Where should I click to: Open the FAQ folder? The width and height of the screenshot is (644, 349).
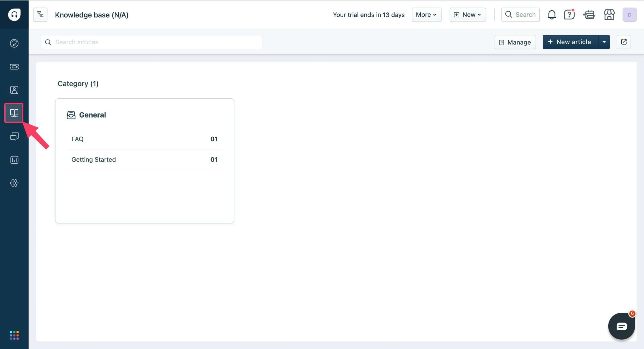(144, 139)
